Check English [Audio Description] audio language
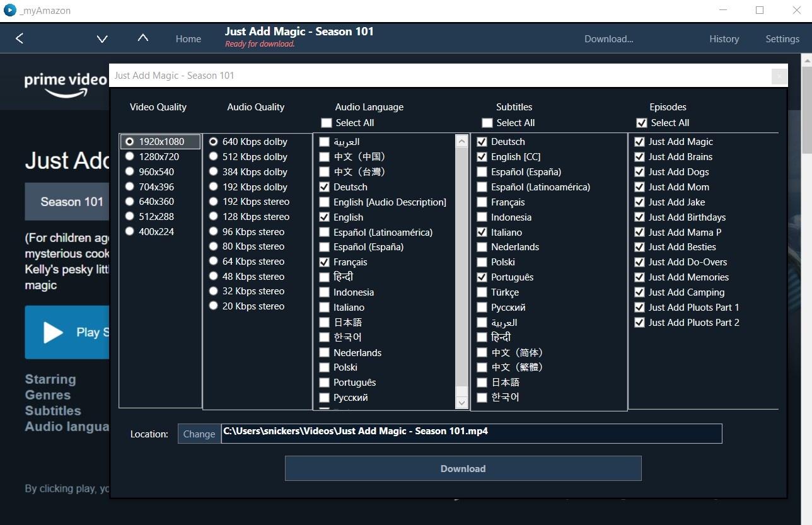Image resolution: width=812 pixels, height=525 pixels. [x=324, y=202]
